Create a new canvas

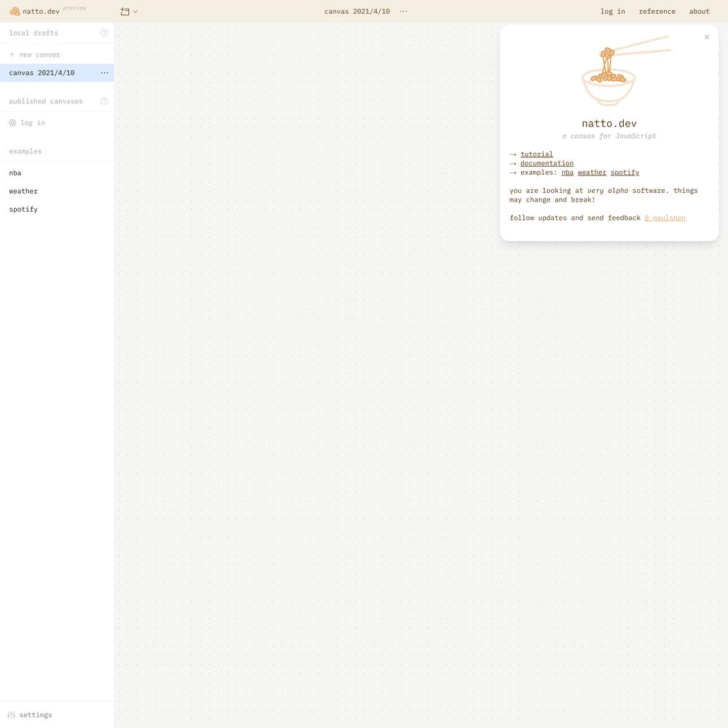point(57,55)
